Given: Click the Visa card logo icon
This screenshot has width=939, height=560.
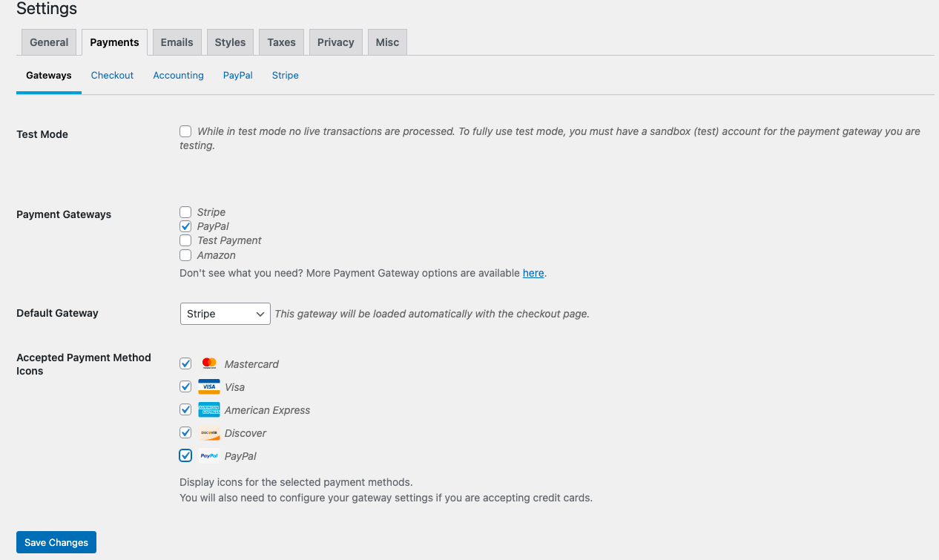Looking at the screenshot, I should click(209, 386).
